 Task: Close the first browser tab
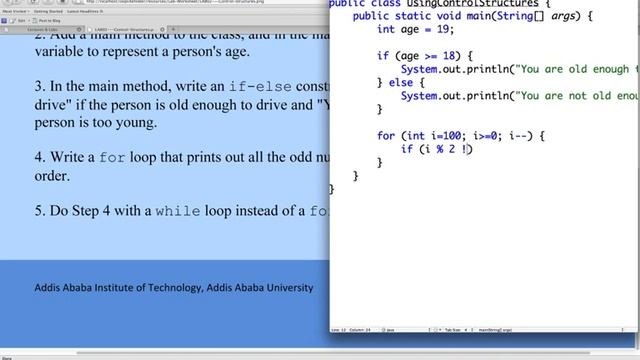79,29
